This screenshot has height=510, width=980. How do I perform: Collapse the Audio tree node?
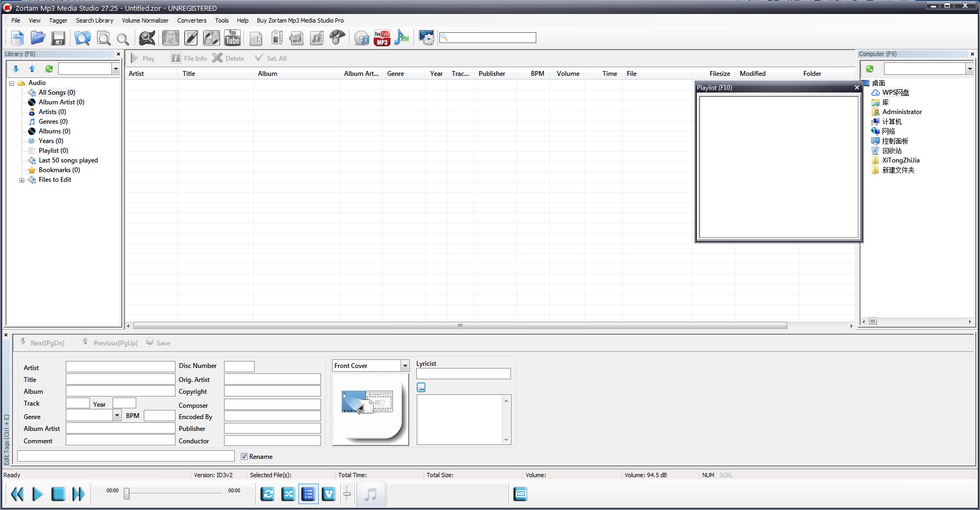click(11, 83)
